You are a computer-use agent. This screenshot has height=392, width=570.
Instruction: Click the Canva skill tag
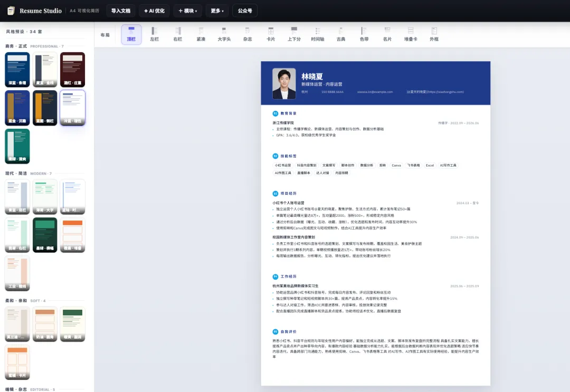(396, 165)
